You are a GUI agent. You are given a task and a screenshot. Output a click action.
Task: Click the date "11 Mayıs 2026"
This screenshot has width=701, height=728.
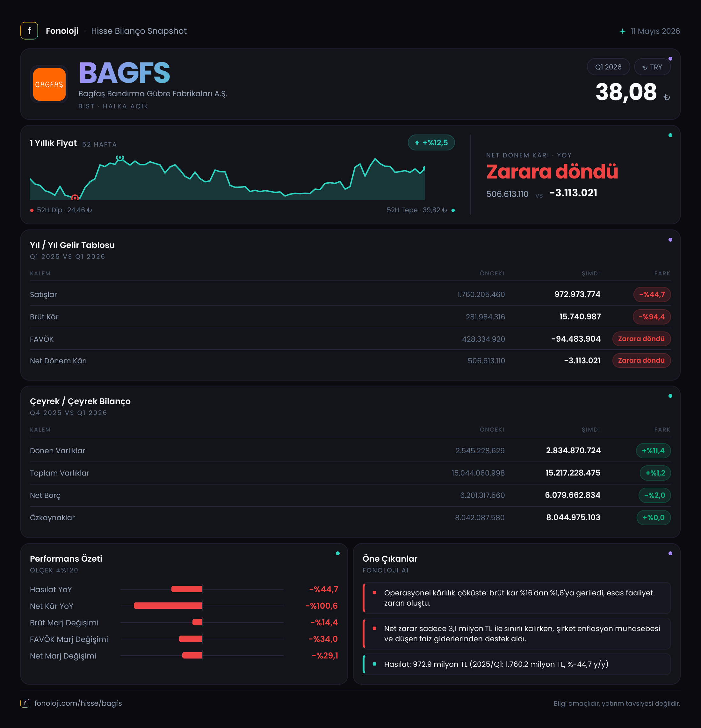(655, 31)
